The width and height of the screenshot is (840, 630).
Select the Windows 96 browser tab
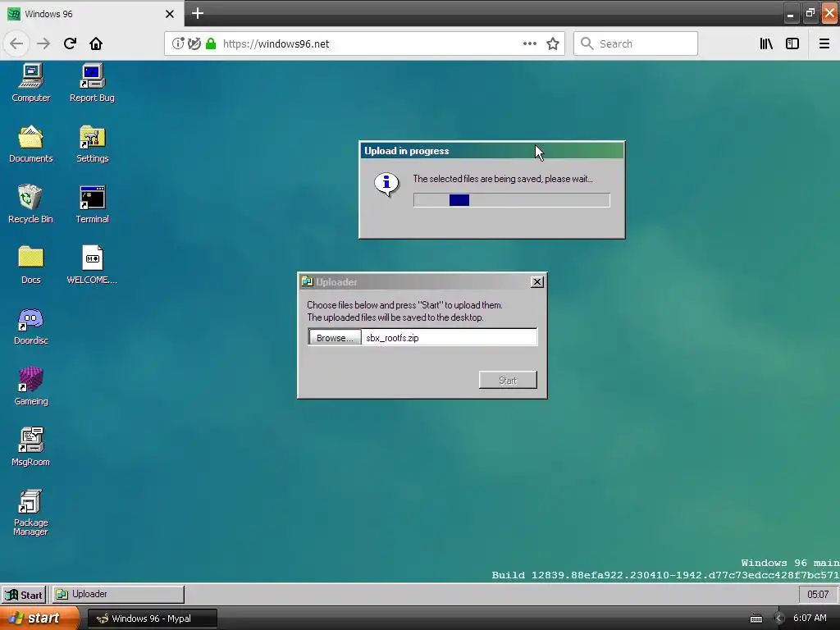point(91,13)
